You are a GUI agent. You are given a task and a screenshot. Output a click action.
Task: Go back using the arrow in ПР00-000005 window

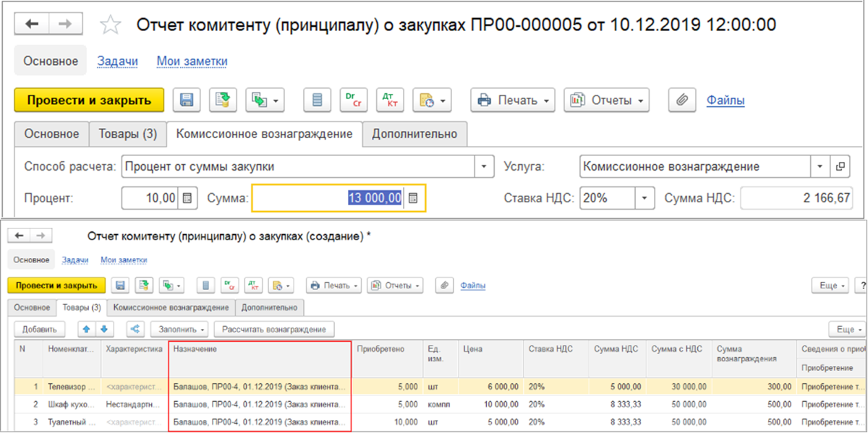(32, 24)
